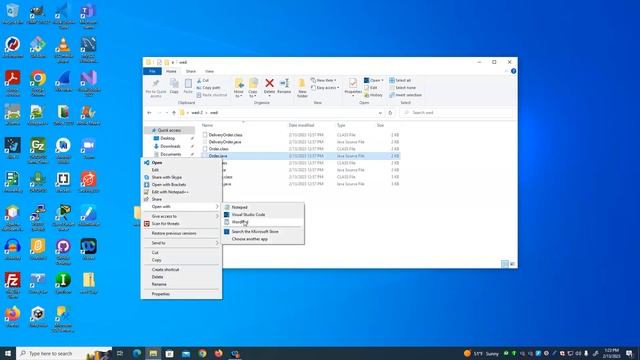Click History in the ribbon Open group
The image size is (640, 360).
(373, 95)
